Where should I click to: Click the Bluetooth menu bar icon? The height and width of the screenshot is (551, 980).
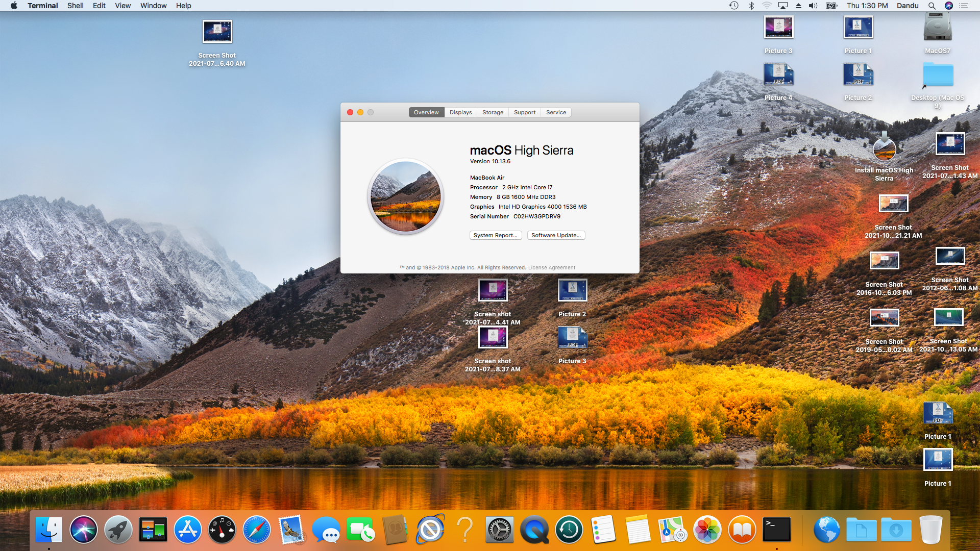[x=751, y=6]
